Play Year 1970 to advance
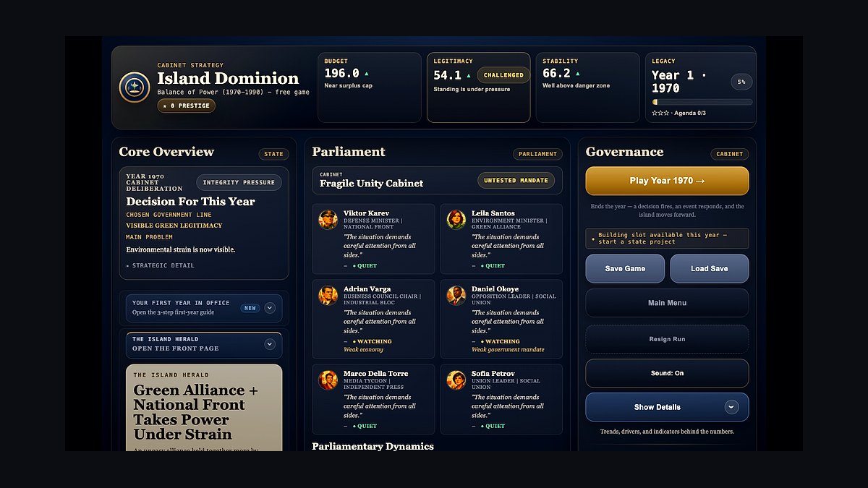The image size is (868, 488). click(667, 181)
